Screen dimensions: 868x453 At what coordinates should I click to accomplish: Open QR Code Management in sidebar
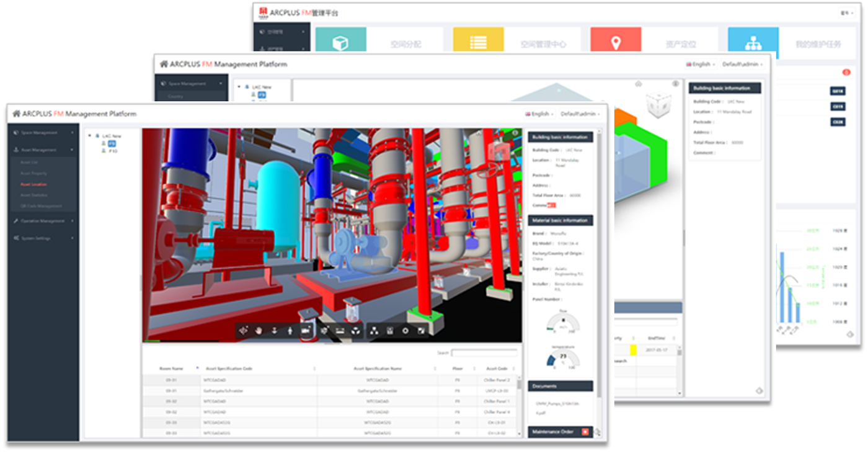41,206
